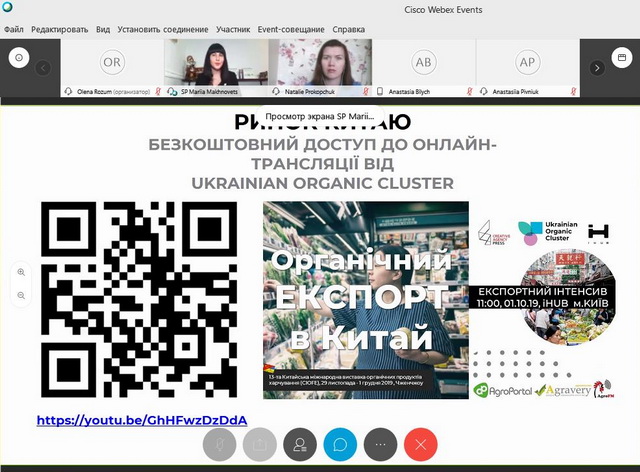Select the OR avatar of Olena Rozum

112,62
